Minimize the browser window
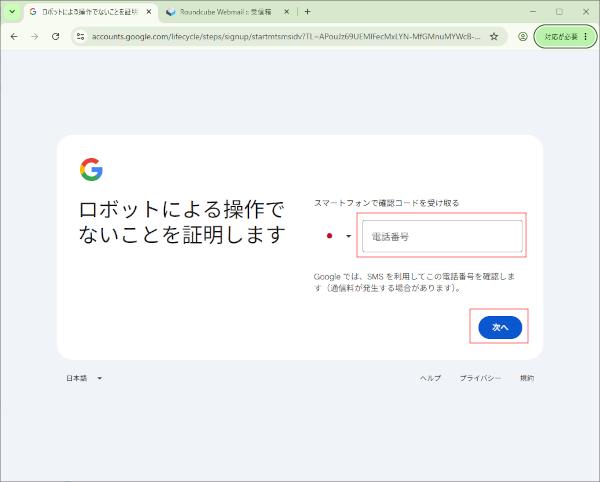This screenshot has height=482, width=600. 533,12
